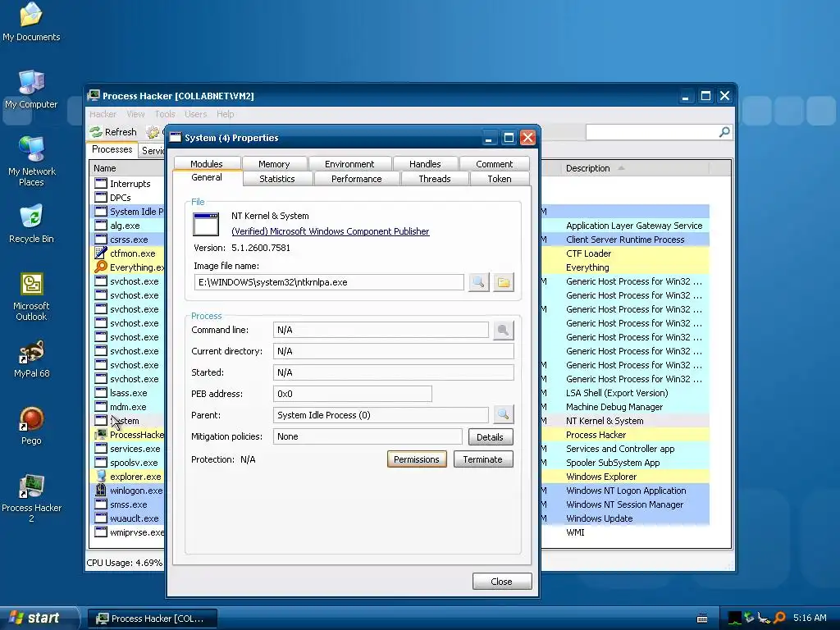Click the magnifier next to Command line
This screenshot has width=840, height=630.
(503, 330)
